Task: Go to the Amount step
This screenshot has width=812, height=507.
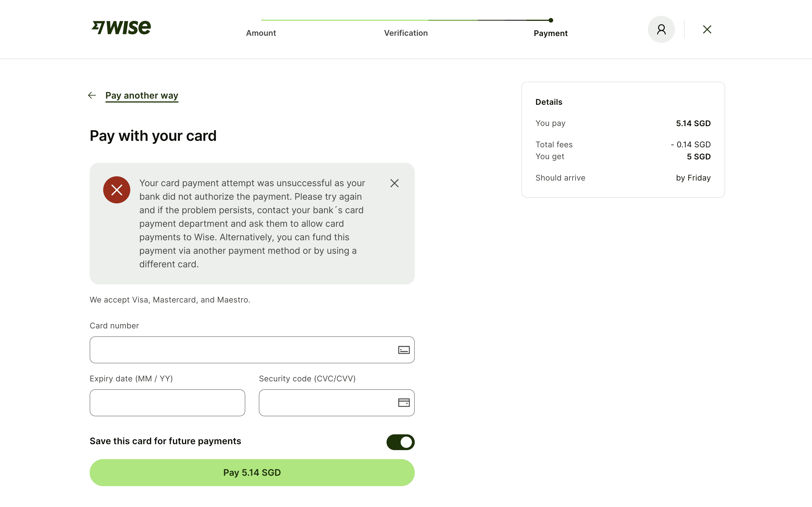Action: (x=261, y=33)
